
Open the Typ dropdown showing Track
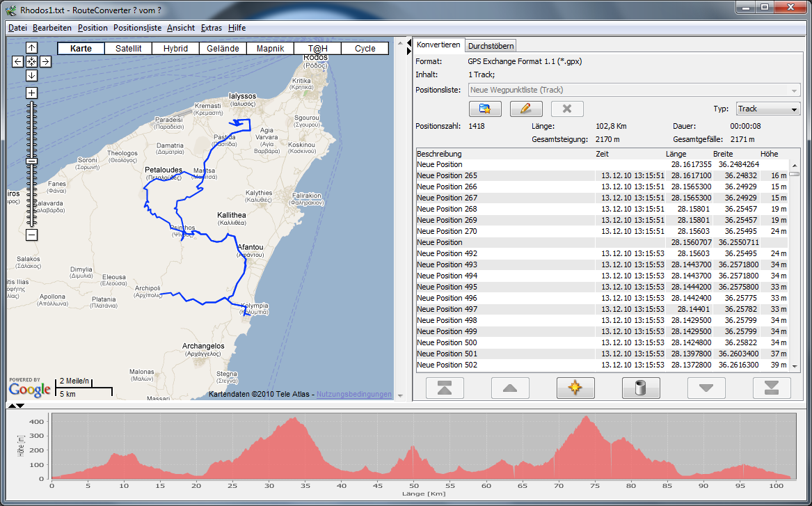(767, 109)
